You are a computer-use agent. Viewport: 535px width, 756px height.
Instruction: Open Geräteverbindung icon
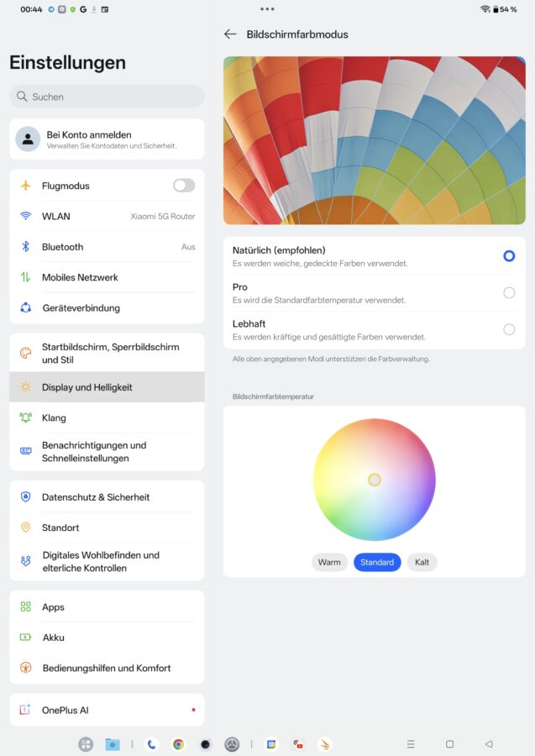(x=25, y=307)
